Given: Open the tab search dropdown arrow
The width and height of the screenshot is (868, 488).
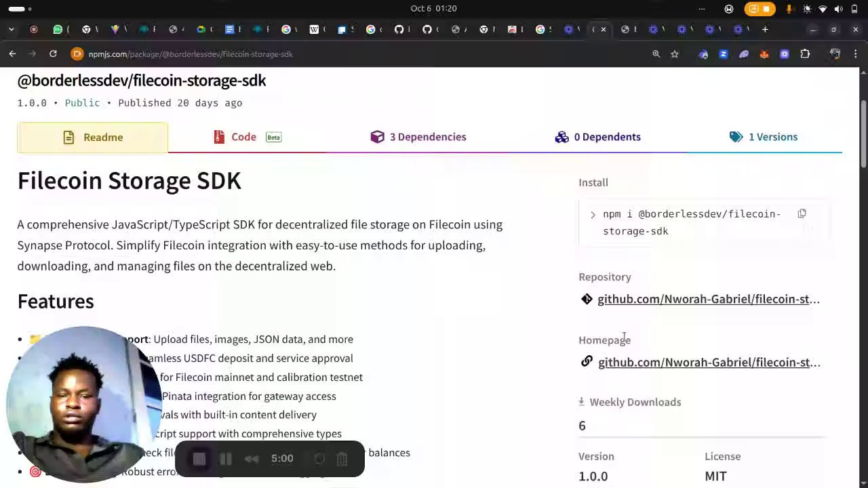Looking at the screenshot, I should (12, 29).
